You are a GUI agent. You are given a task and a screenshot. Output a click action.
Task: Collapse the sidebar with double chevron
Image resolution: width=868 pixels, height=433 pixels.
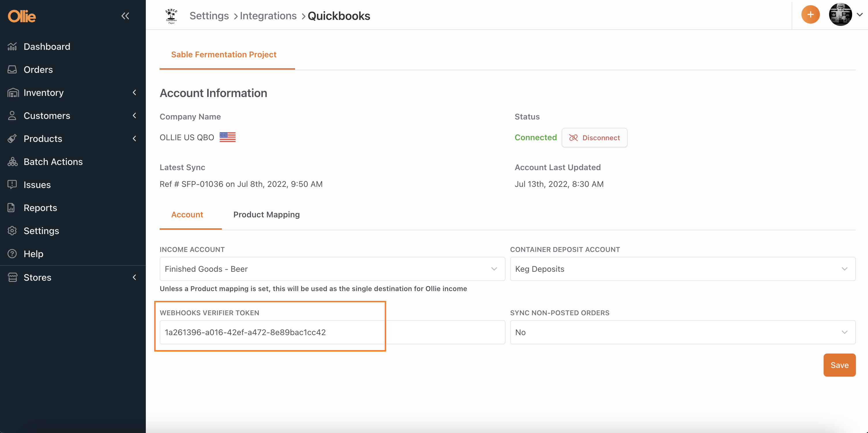click(125, 16)
